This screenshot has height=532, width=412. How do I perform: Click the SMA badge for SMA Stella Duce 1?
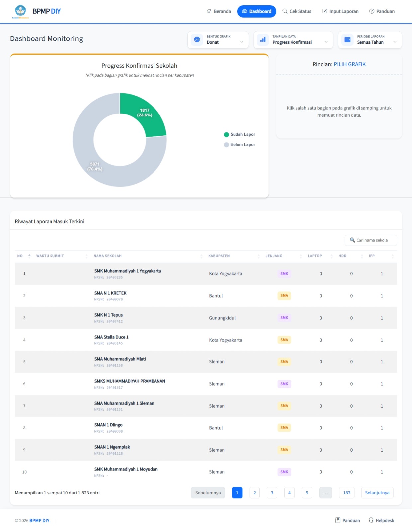[x=284, y=340]
